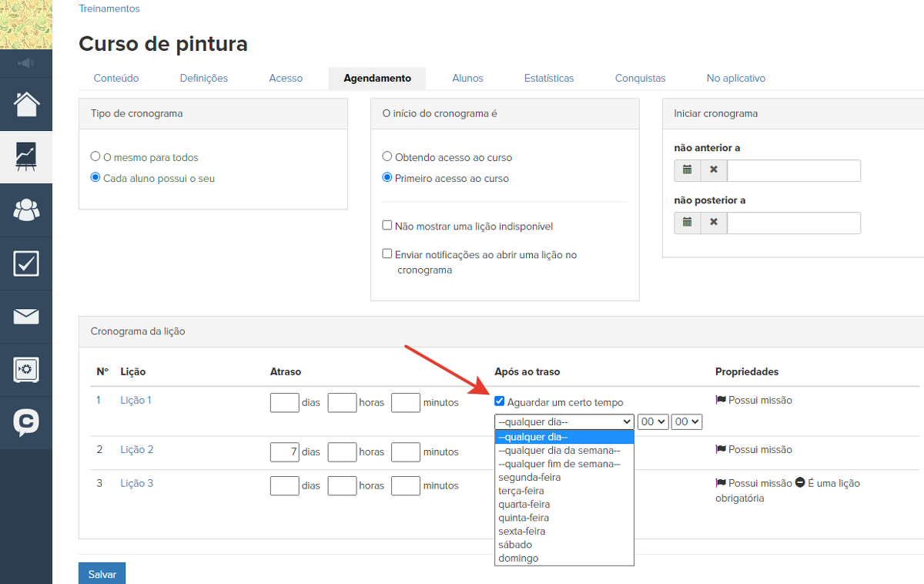
Task: Choose 'Obtendo acesso ao curso' radio button
Action: (387, 157)
